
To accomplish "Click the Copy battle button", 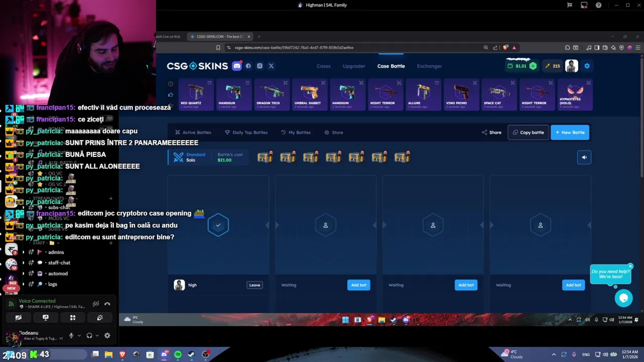I will [528, 132].
